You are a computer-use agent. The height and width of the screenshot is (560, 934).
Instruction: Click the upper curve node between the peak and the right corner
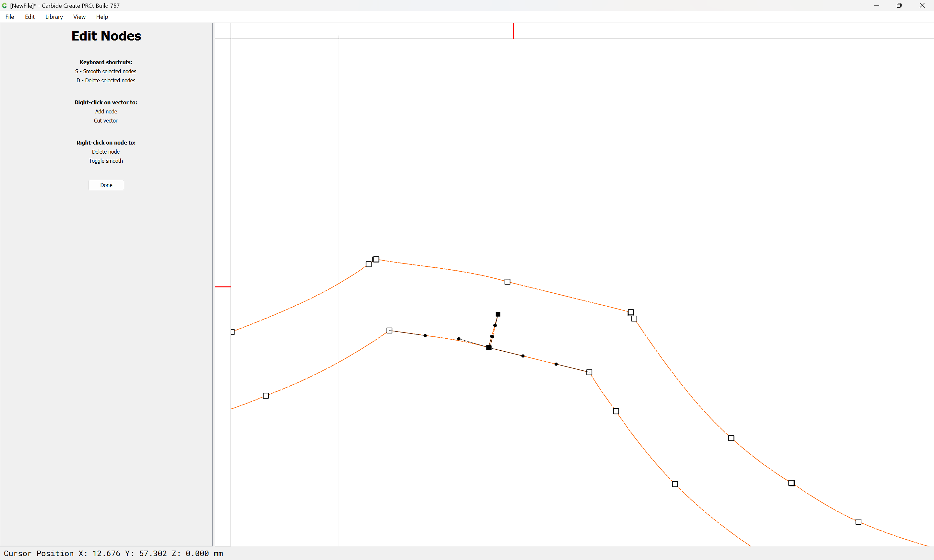point(508,282)
